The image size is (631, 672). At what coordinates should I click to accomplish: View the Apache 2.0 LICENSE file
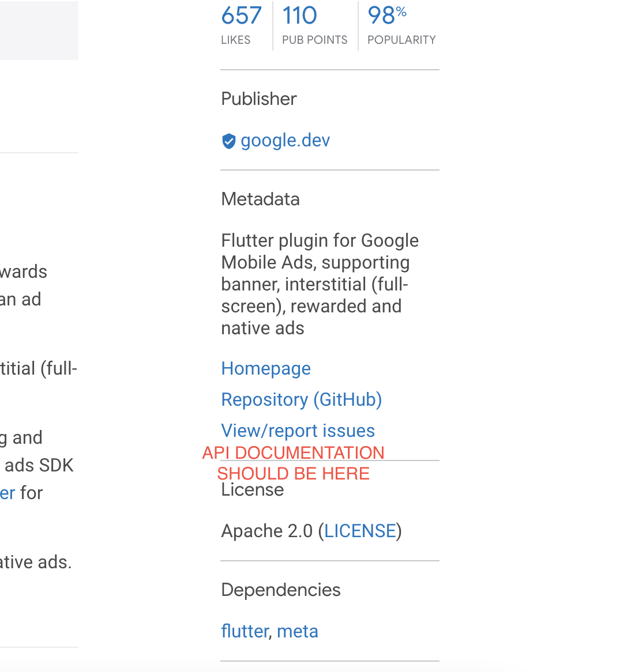coord(359,531)
